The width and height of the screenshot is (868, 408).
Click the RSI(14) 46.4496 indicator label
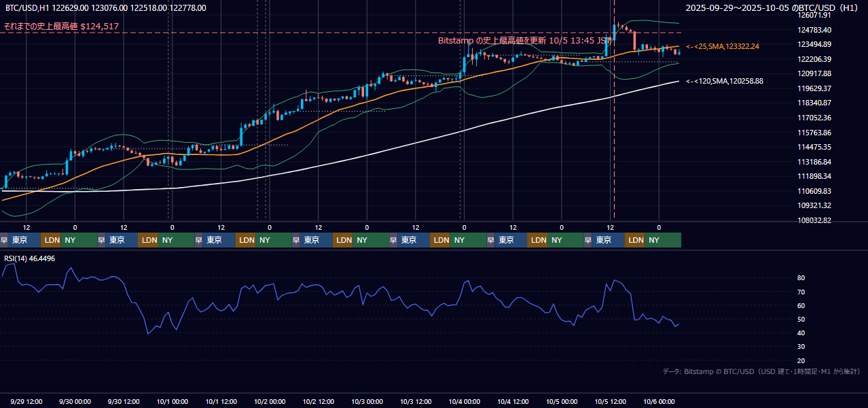30,258
